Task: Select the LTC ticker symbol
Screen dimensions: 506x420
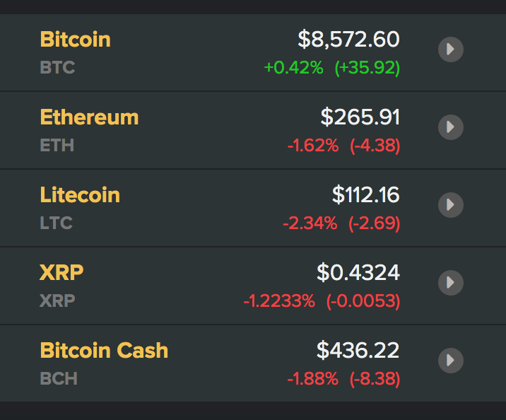Action: pos(57,224)
